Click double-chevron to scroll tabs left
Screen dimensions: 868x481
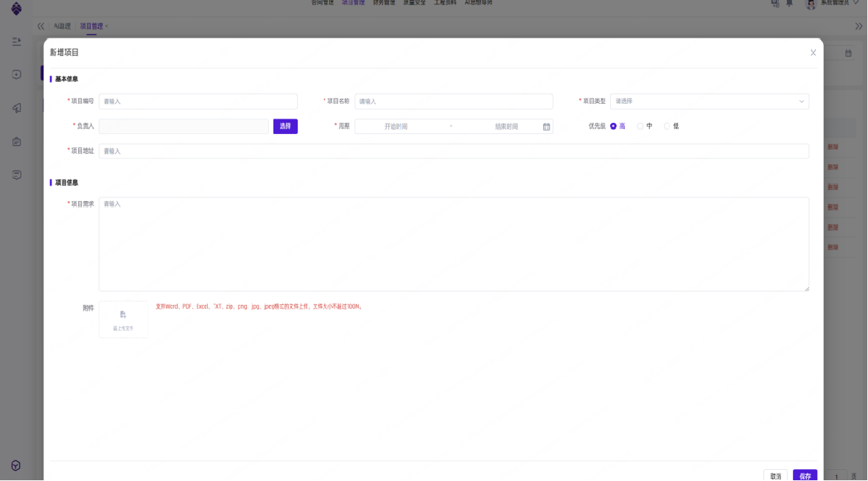pyautogui.click(x=41, y=26)
